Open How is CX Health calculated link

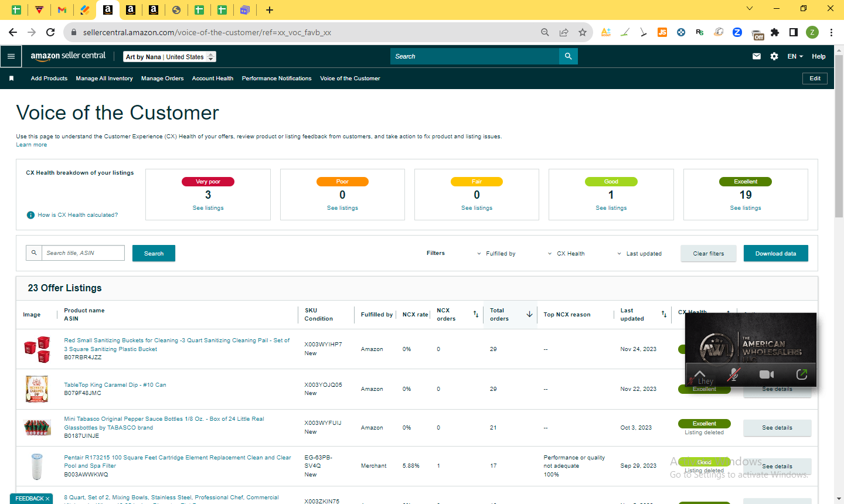(78, 215)
